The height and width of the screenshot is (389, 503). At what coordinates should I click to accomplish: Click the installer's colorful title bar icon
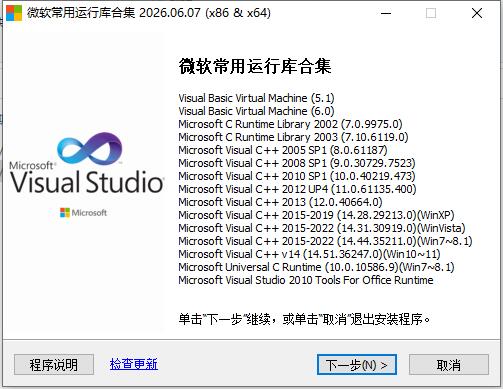[x=14, y=13]
